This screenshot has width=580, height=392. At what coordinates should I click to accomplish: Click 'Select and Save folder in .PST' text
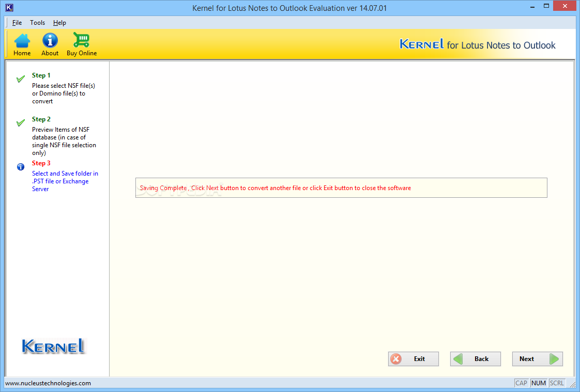click(x=65, y=181)
